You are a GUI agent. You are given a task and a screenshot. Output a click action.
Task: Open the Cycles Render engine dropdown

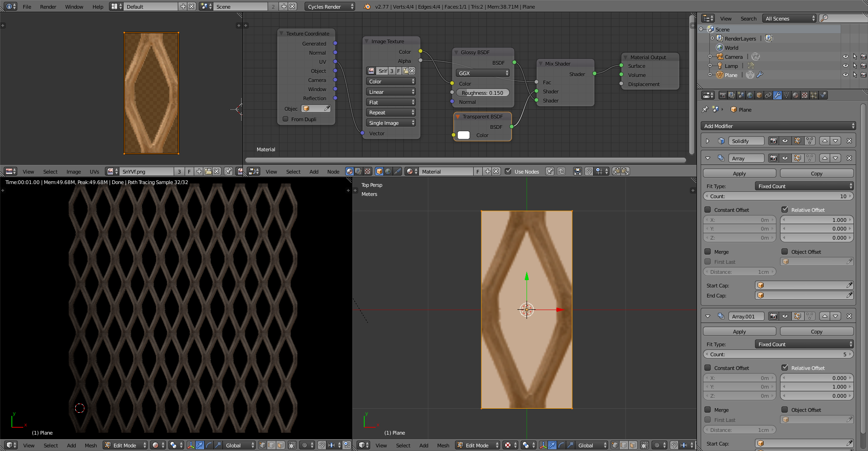[x=330, y=6]
